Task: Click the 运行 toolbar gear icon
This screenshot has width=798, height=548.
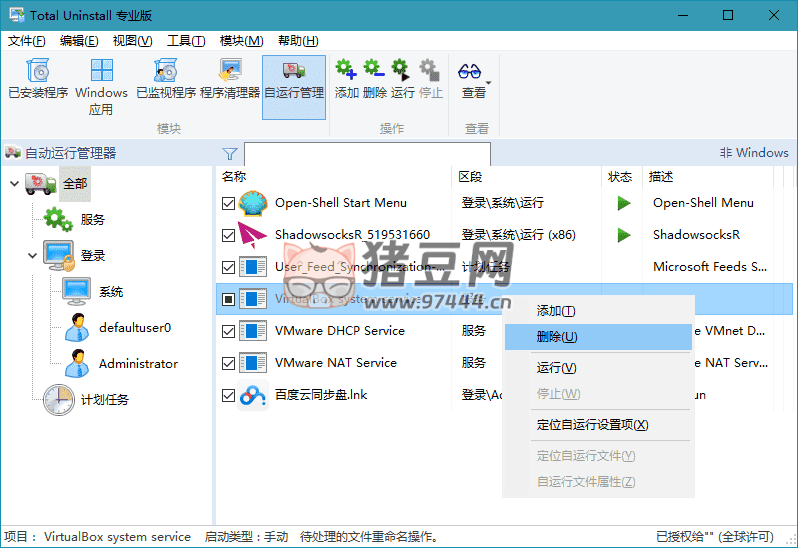Action: click(402, 70)
